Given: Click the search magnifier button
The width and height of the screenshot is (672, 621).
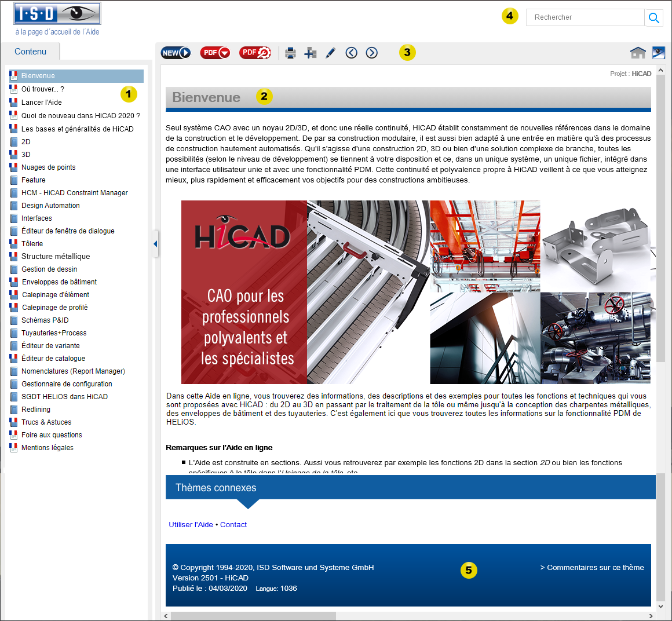Looking at the screenshot, I should click(x=653, y=17).
